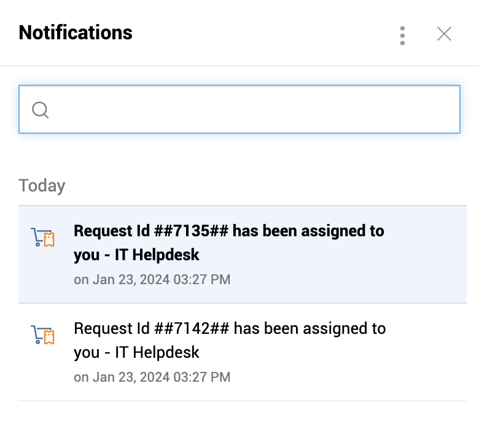
Task: Open the Request Id ##7135## notification
Action: [228, 231]
